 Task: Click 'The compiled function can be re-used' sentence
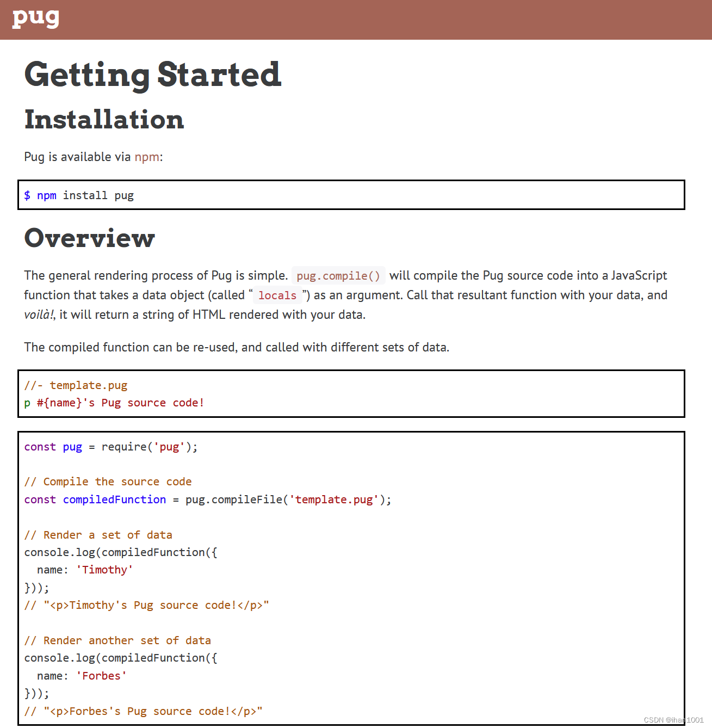point(237,347)
